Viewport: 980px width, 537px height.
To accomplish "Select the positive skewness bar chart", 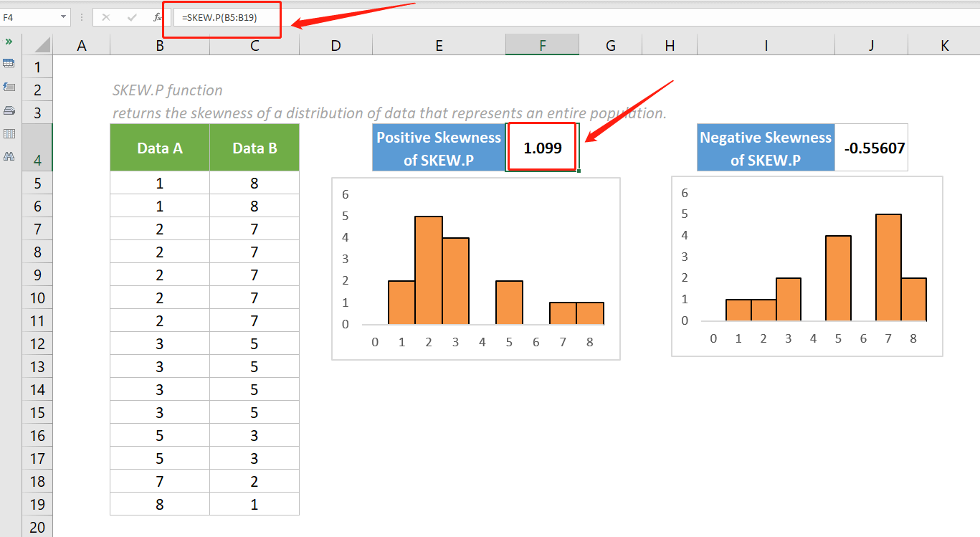I will 475,269.
